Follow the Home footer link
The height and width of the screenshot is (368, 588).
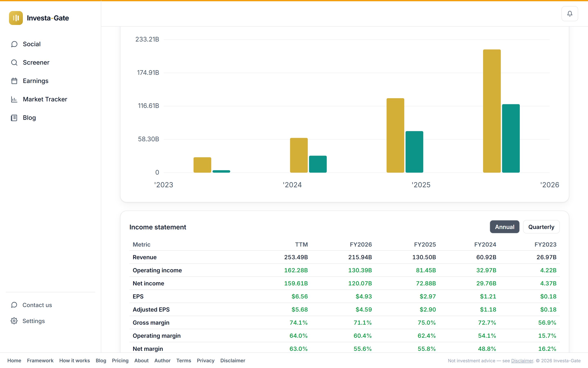coord(14,360)
